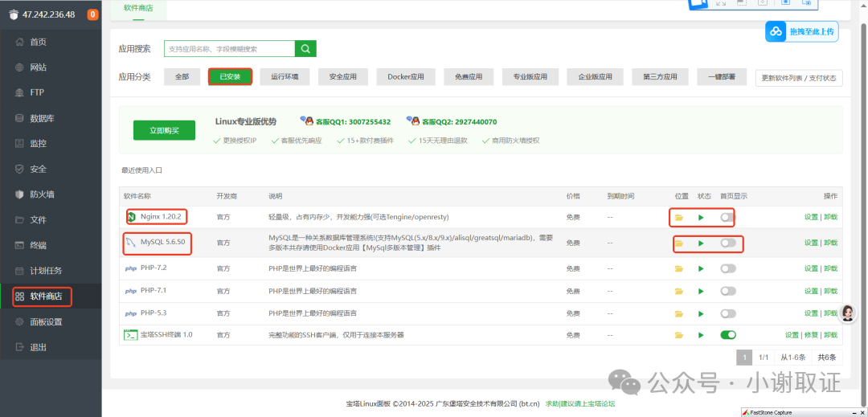Select the 企业版应用 category tab

595,77
